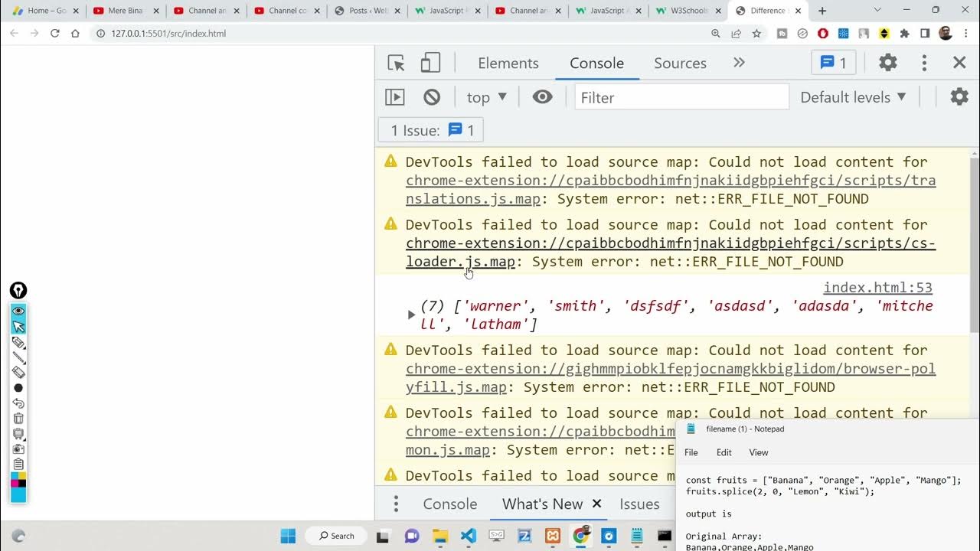Screen dimensions: 980x551
Task: Expand the logged array of seven names
Action: point(411,315)
